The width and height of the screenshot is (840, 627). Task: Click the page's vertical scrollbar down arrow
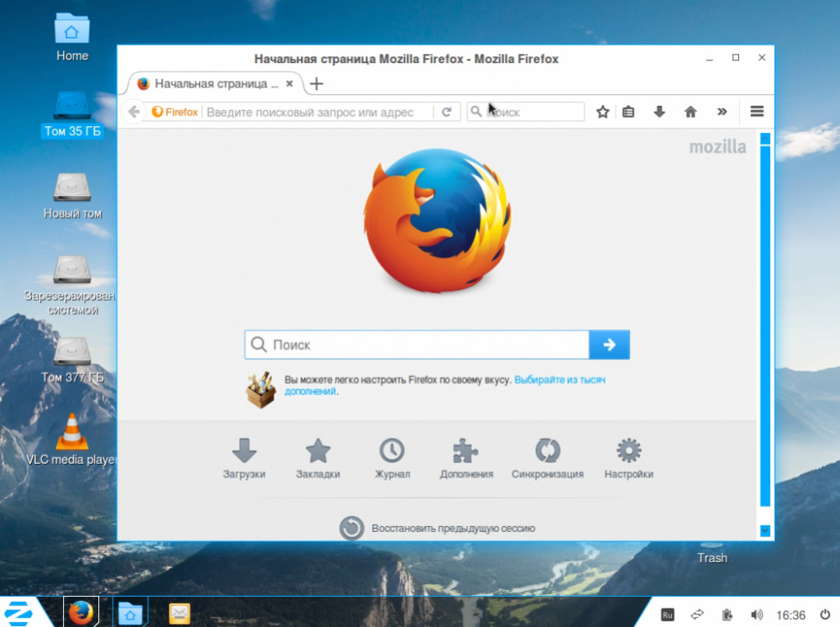[765, 530]
